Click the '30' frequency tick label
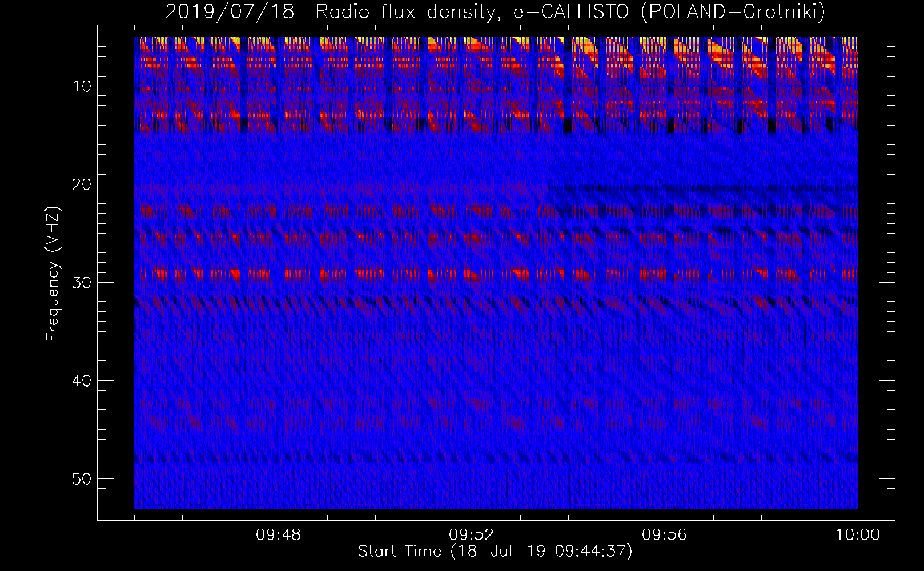924x571 pixels. [82, 283]
